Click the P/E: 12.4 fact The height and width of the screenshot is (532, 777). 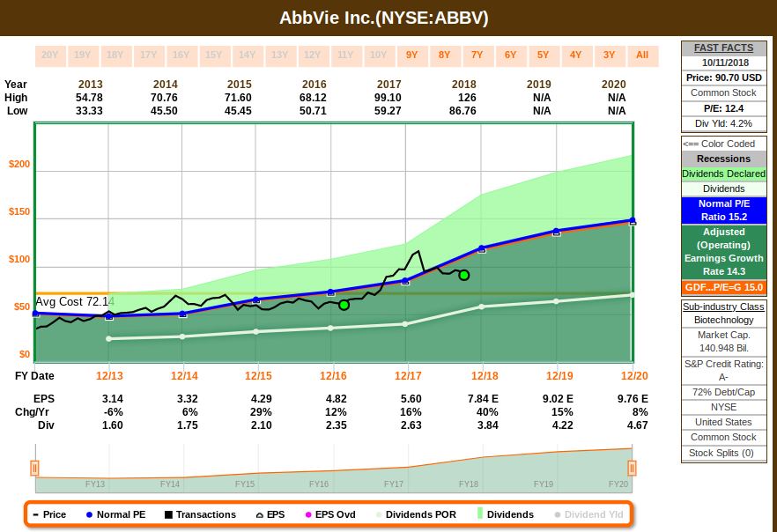pos(723,108)
